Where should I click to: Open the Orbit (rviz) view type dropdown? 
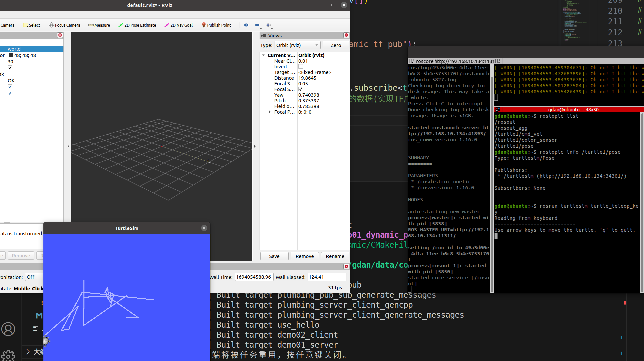pos(297,45)
